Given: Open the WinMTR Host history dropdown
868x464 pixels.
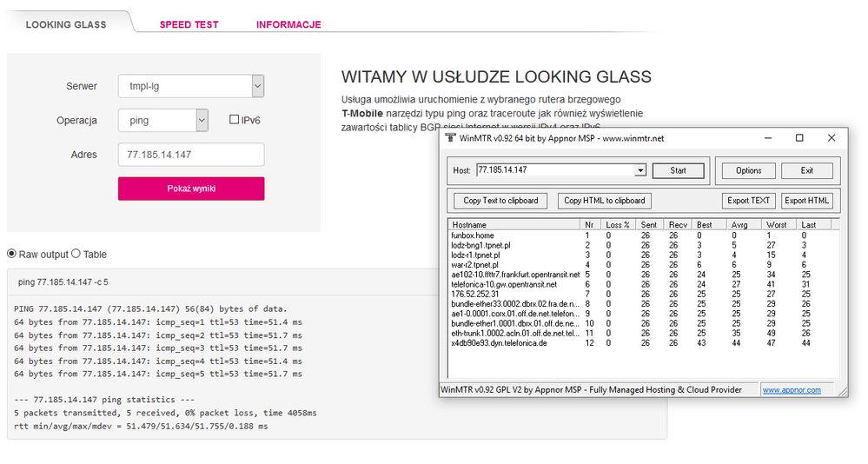Looking at the screenshot, I should click(x=640, y=170).
